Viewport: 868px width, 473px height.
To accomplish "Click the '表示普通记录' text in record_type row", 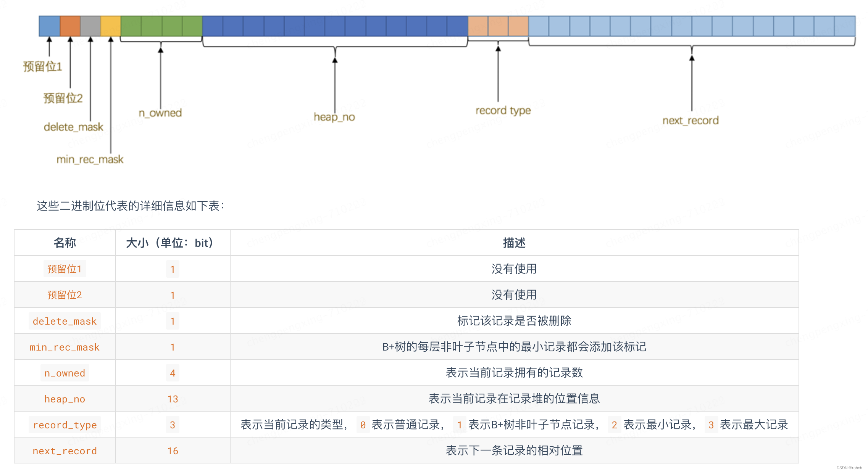I will pyautogui.click(x=406, y=425).
